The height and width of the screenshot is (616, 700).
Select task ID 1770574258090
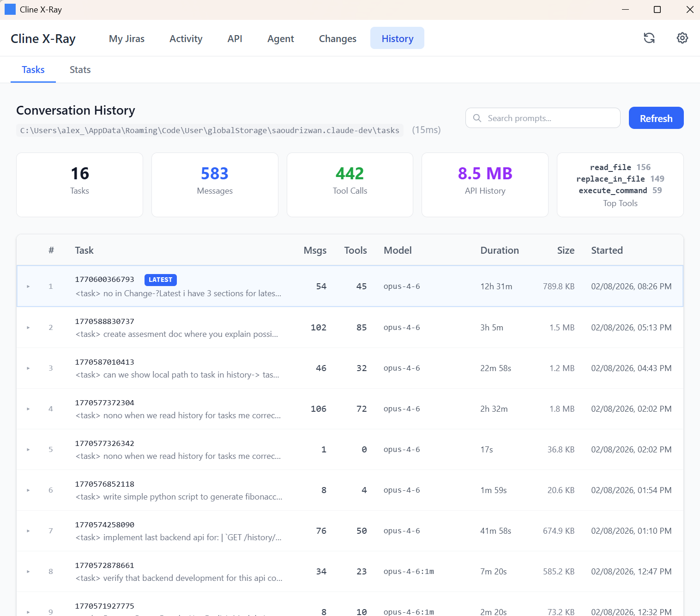(104, 525)
